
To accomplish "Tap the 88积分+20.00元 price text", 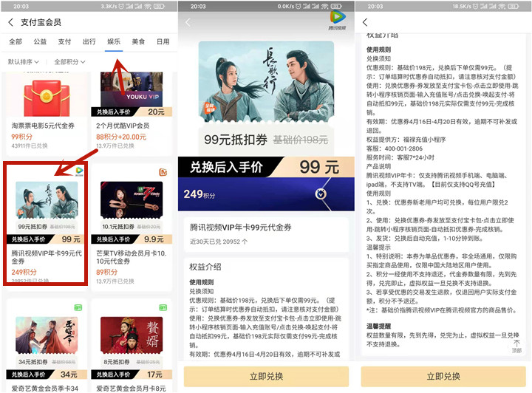I will pos(121,137).
